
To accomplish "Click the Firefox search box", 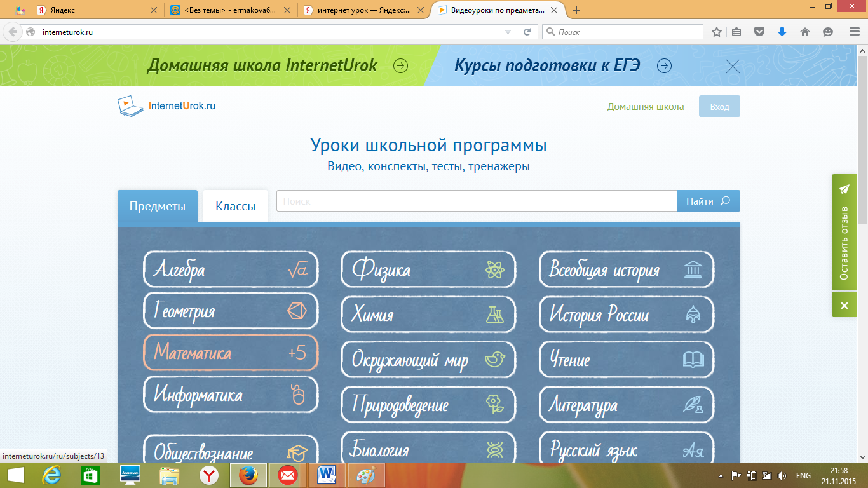I will pyautogui.click(x=623, y=32).
